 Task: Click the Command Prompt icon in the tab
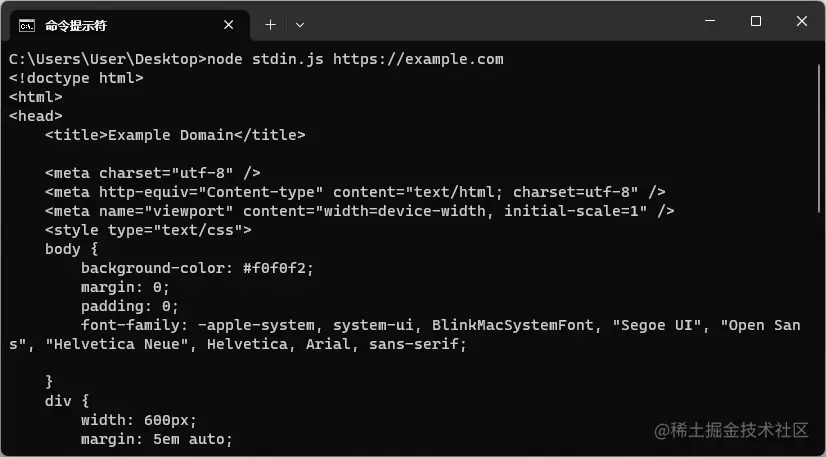pos(27,24)
